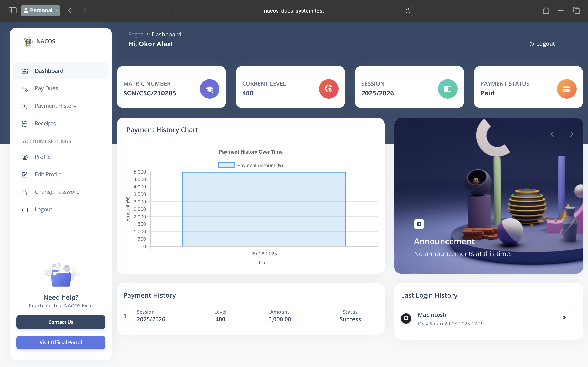Select the Edit Profile pencil icon
Image resolution: width=588 pixels, height=367 pixels.
pyautogui.click(x=25, y=175)
